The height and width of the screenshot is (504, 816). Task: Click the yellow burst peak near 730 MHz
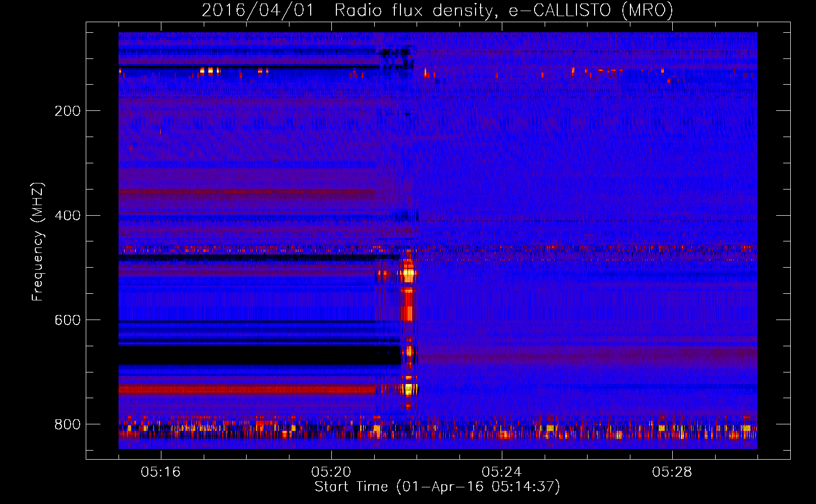pos(409,389)
